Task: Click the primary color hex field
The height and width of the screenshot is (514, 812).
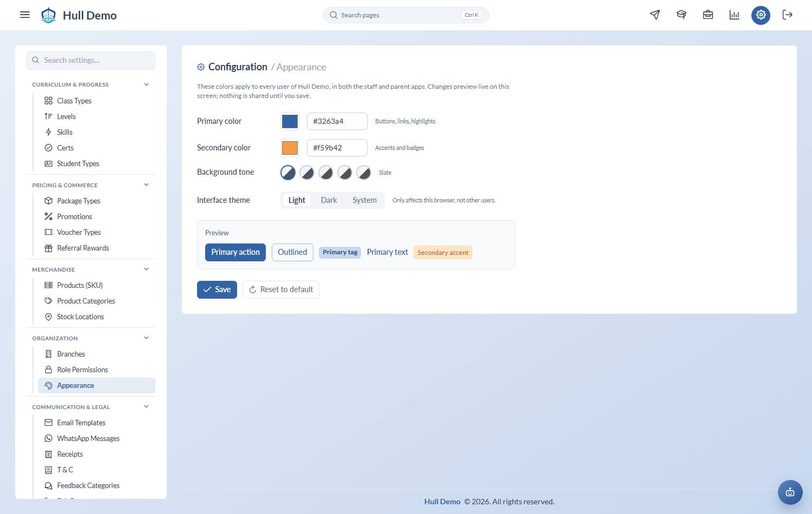Action: click(337, 121)
